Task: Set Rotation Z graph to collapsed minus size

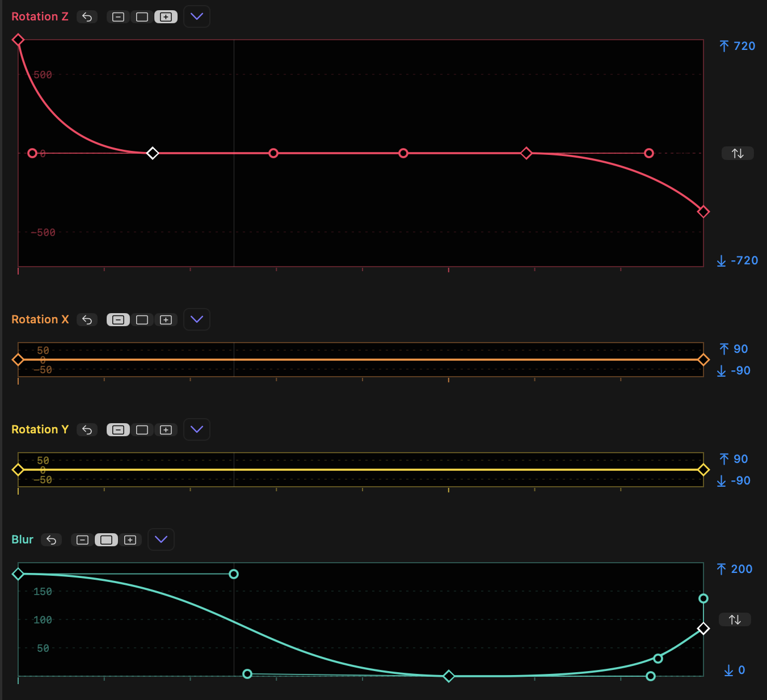Action: click(118, 17)
